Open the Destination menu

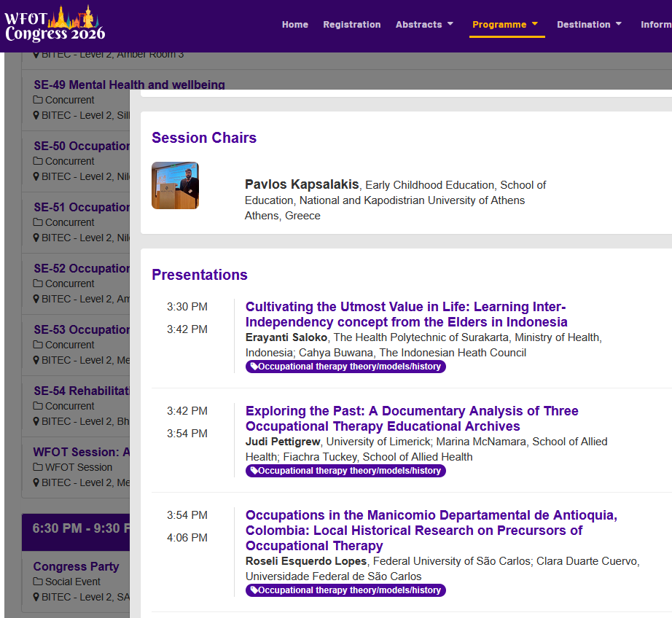pyautogui.click(x=583, y=25)
